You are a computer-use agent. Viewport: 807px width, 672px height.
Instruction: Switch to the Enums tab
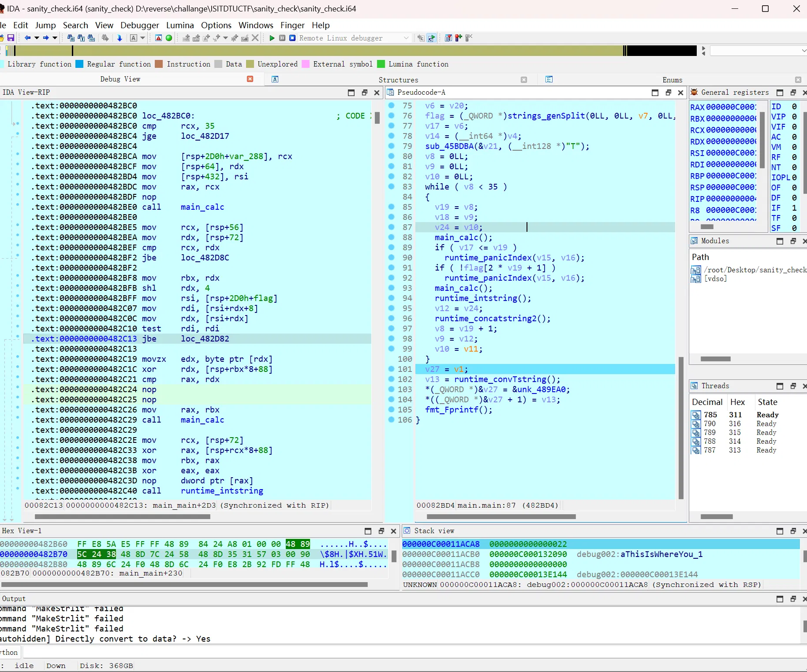tap(672, 80)
